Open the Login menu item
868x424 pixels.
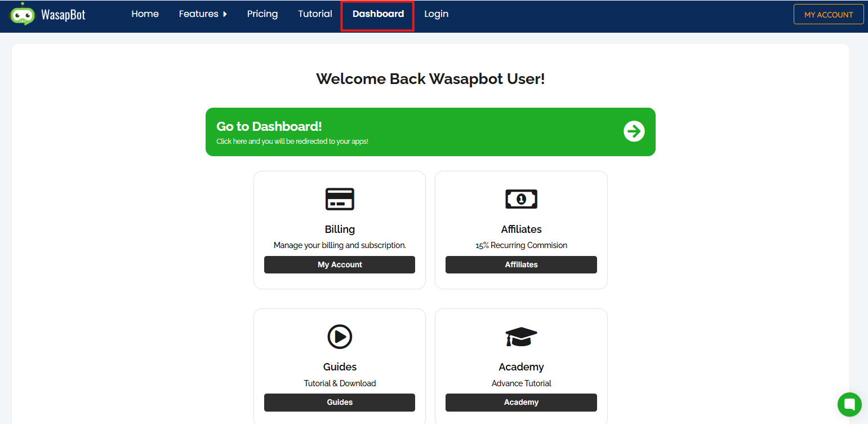click(437, 14)
